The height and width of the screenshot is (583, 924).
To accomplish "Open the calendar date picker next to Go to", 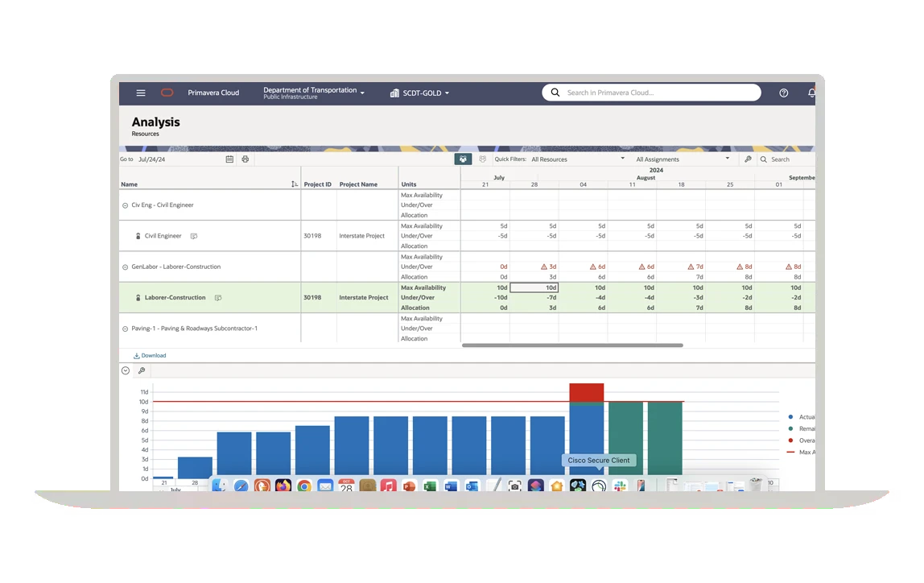I will [229, 159].
